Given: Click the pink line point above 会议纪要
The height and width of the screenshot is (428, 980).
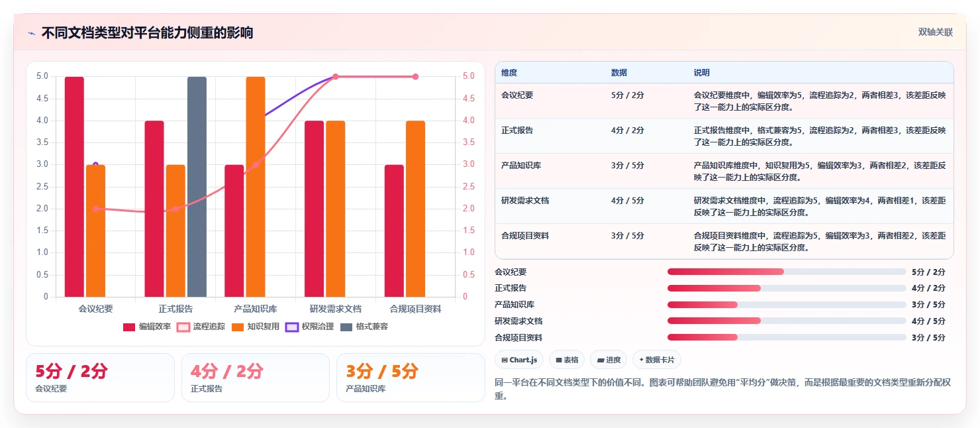Looking at the screenshot, I should 95,209.
